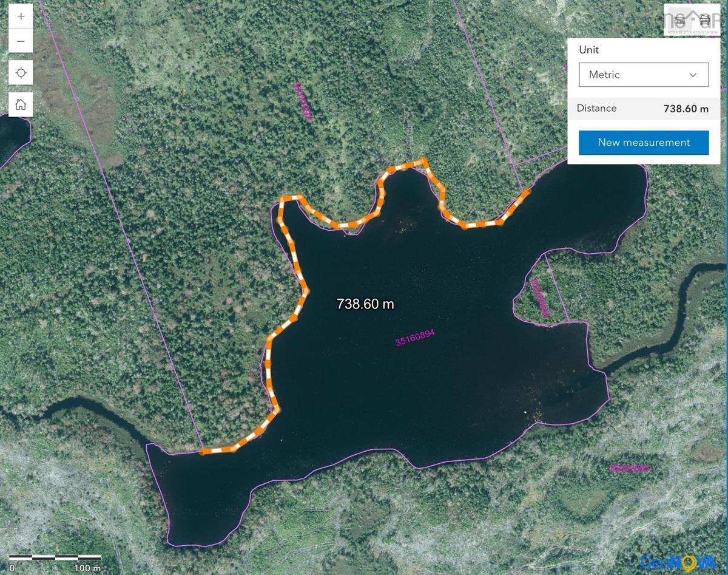Select the area measurement tool icon
Viewport: 728px width, 575px height.
(x=705, y=19)
